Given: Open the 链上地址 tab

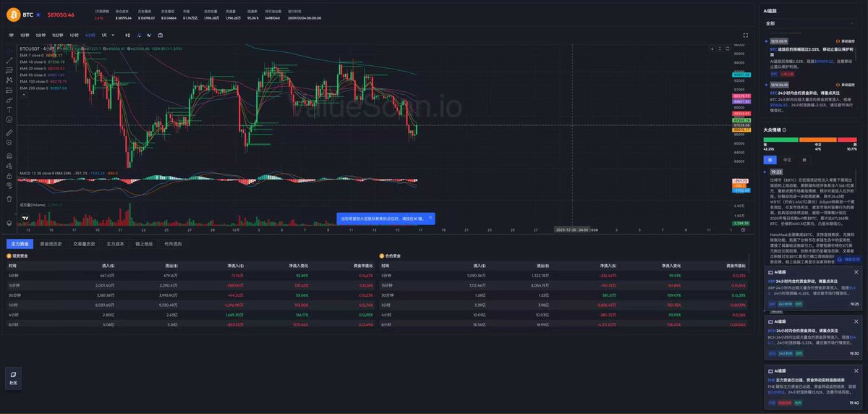Looking at the screenshot, I should pos(143,244).
